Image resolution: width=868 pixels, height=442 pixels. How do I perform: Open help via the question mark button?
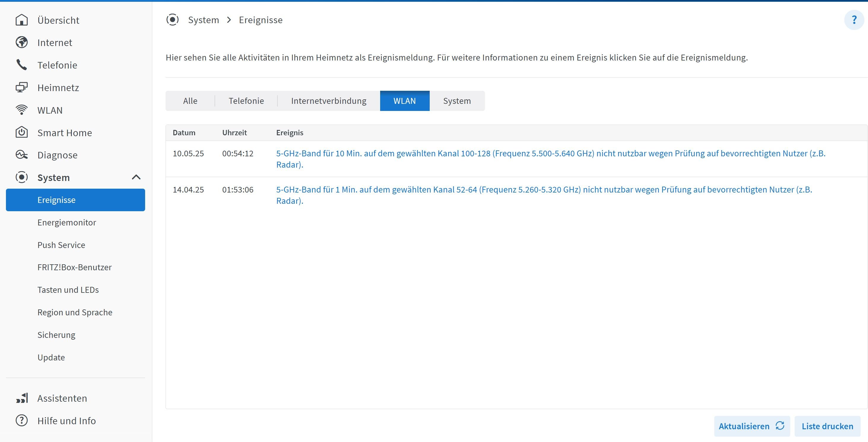853,20
